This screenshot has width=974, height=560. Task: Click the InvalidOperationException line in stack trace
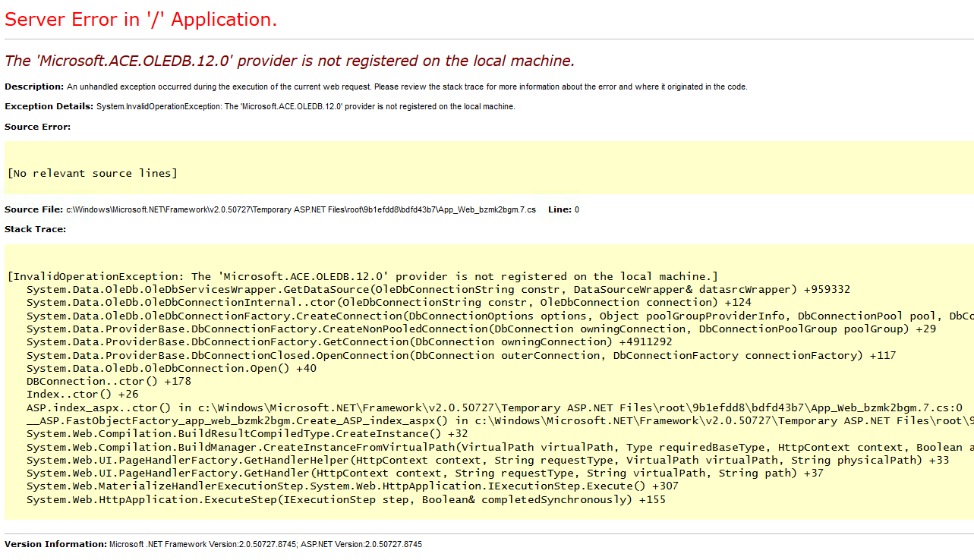362,276
